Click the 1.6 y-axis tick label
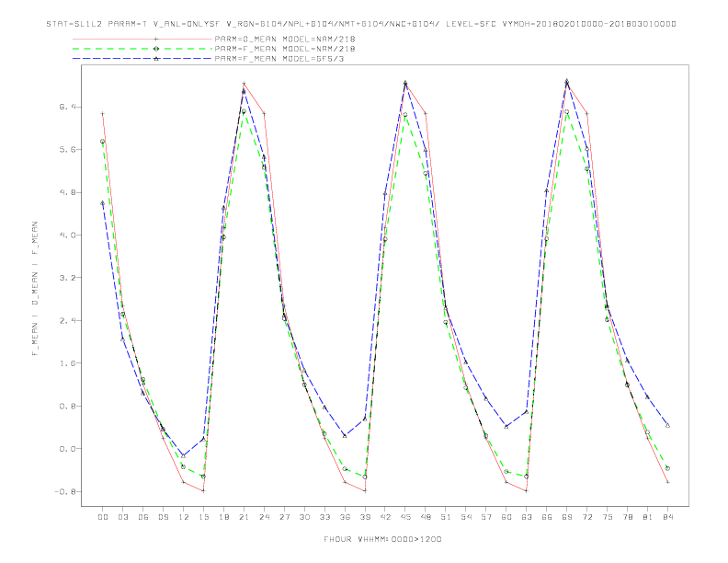This screenshot has height=563, width=728. pos(67,363)
